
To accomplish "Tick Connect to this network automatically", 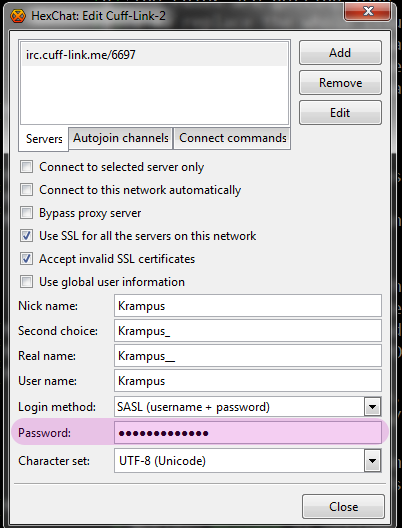I will tap(26, 190).
